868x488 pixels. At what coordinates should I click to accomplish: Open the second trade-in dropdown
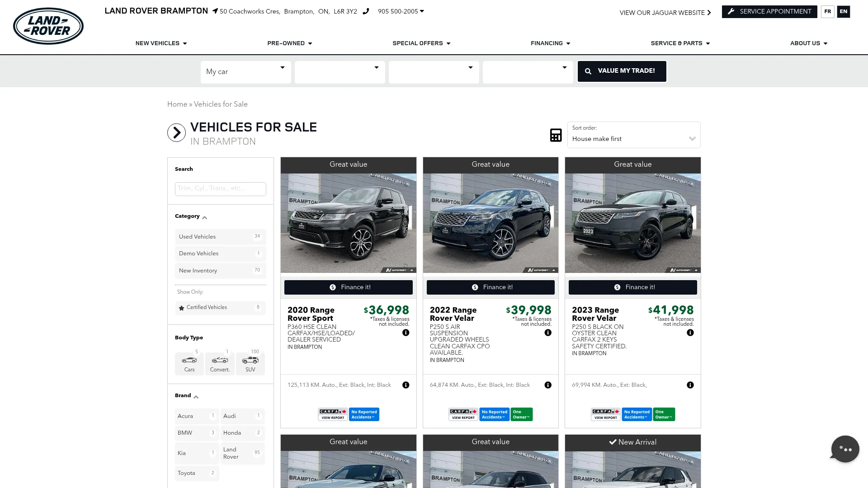click(x=340, y=72)
